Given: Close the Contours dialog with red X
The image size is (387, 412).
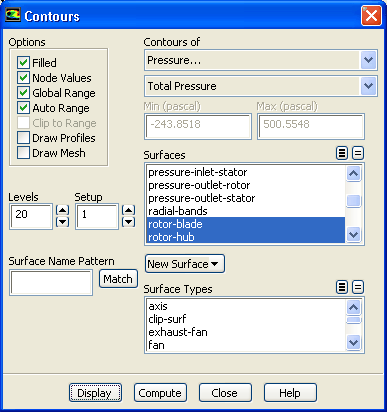Looking at the screenshot, I should point(371,16).
